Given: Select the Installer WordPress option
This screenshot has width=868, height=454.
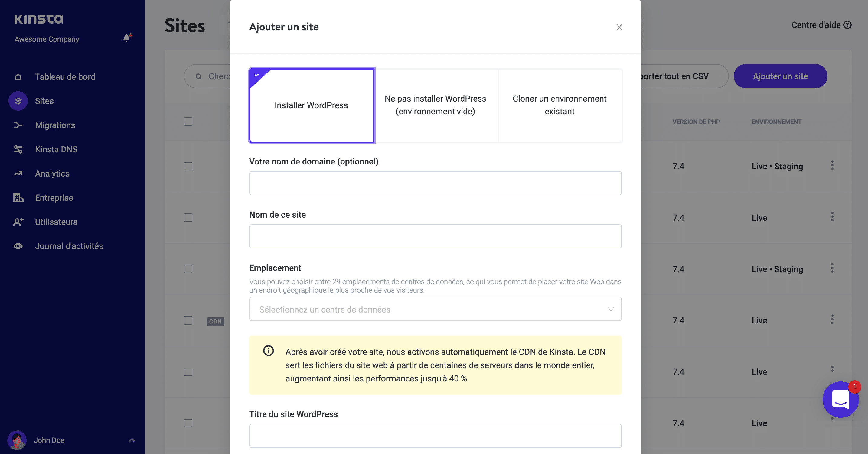Looking at the screenshot, I should pyautogui.click(x=311, y=105).
